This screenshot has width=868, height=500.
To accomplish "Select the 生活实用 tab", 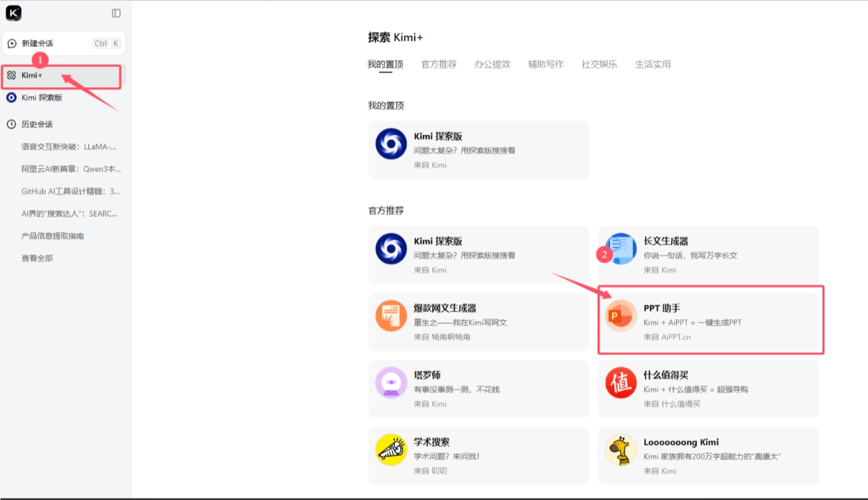I will (653, 64).
